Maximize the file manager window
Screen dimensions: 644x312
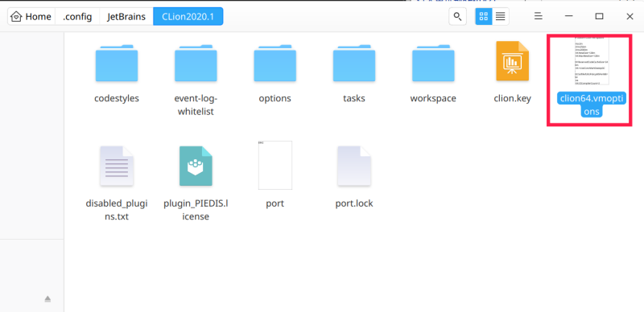599,16
